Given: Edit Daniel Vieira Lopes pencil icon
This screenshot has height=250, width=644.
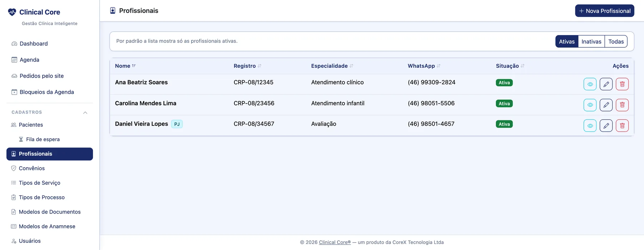Looking at the screenshot, I should 606,126.
